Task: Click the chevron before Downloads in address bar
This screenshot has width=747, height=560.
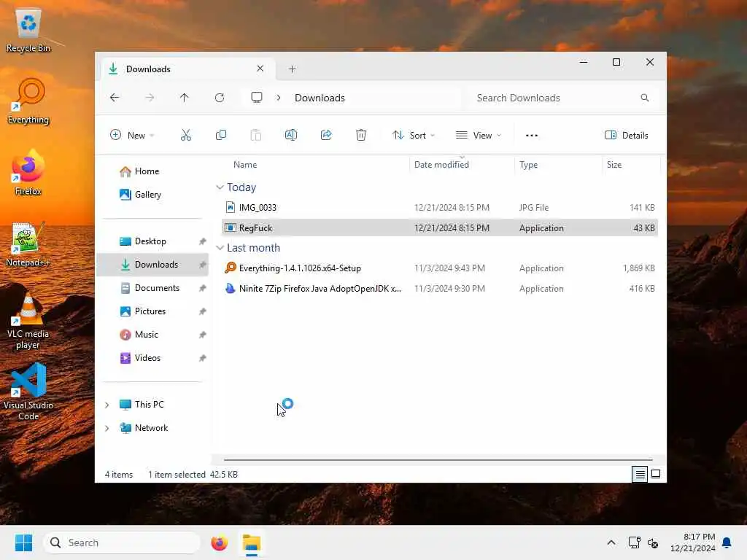Action: [x=279, y=98]
